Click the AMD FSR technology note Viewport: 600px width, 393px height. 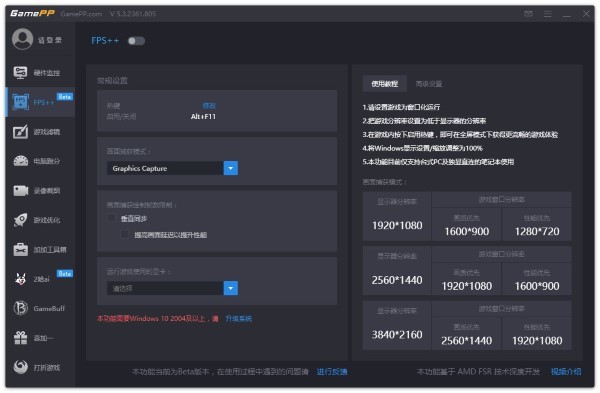pos(478,372)
